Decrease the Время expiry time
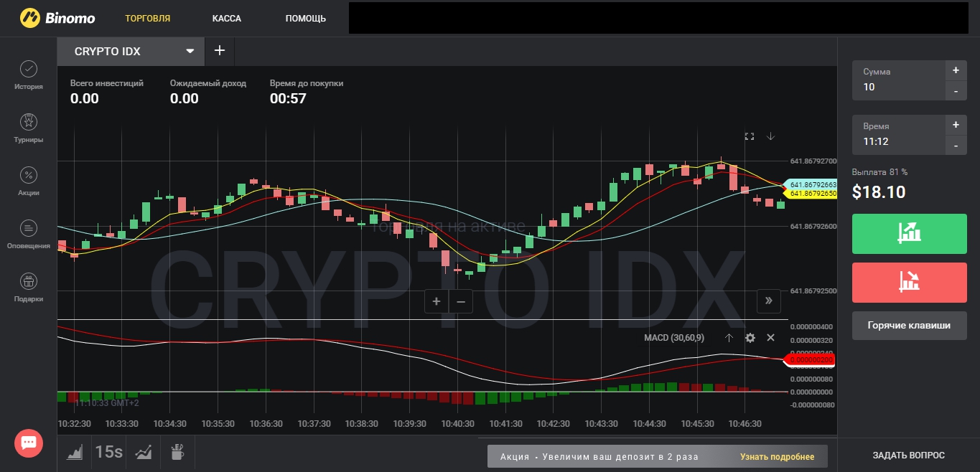The height and width of the screenshot is (472, 980). click(956, 145)
